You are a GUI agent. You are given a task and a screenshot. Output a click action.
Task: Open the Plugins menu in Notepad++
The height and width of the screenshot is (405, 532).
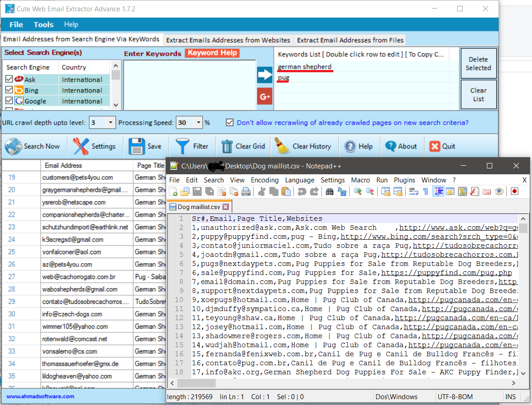[404, 180]
